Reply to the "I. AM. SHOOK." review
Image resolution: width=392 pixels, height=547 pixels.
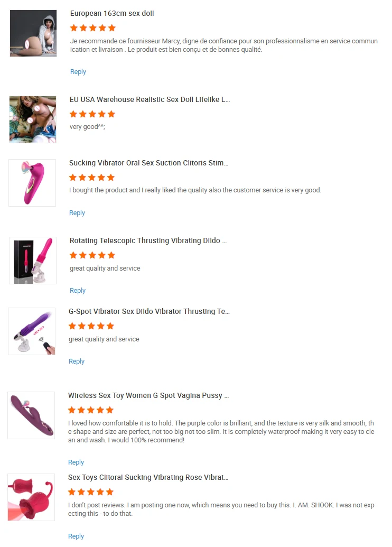[x=76, y=536]
